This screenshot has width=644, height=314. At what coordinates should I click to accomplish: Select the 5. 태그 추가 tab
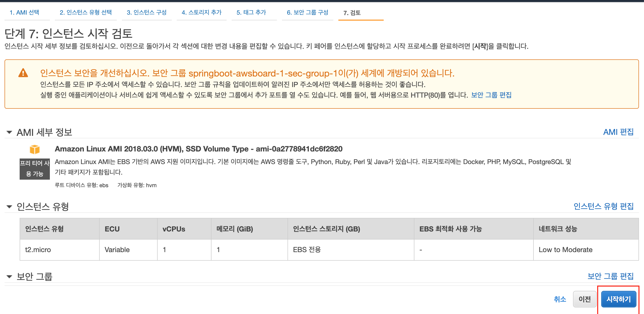click(x=251, y=12)
